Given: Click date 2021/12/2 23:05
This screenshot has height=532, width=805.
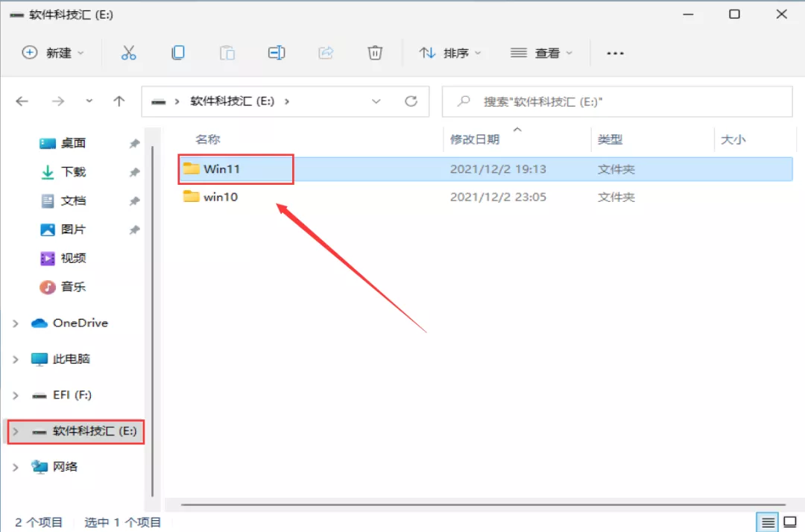Looking at the screenshot, I should tap(498, 197).
